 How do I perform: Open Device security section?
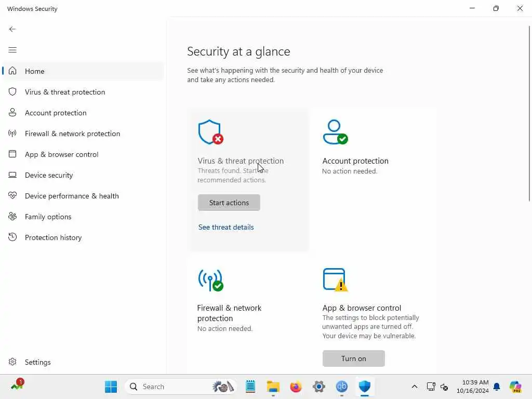83,175
